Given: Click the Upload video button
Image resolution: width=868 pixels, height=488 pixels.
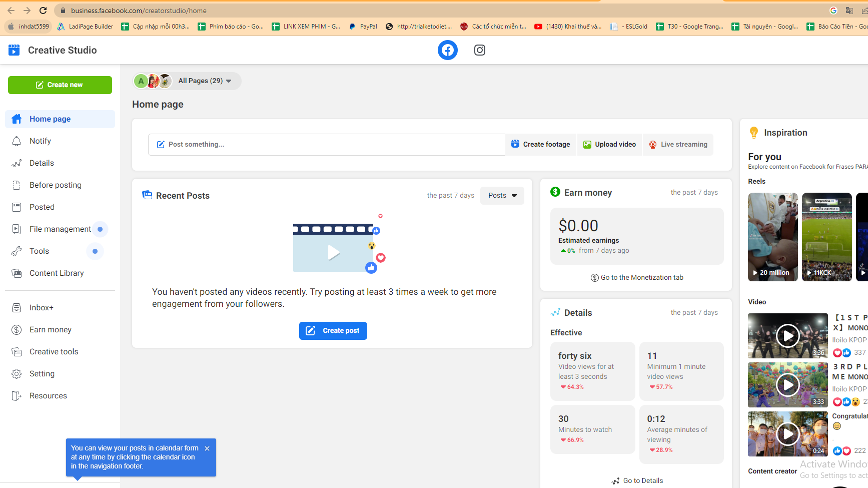Looking at the screenshot, I should [610, 145].
